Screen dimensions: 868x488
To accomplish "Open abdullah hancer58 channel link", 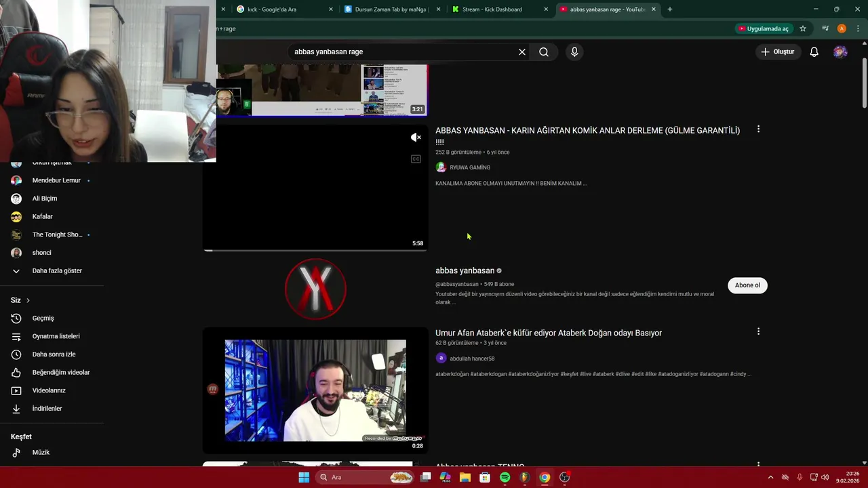I will pyautogui.click(x=472, y=359).
